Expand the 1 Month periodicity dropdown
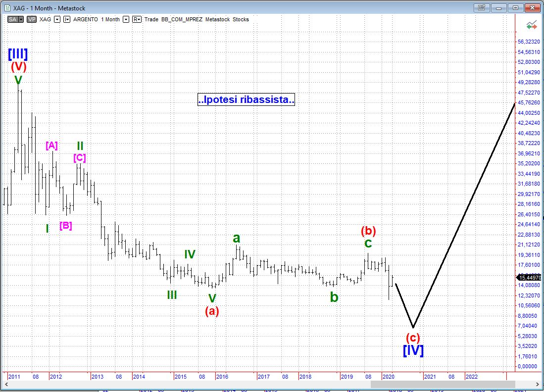Screen dimensions: 544x392 pyautogui.click(x=126, y=19)
